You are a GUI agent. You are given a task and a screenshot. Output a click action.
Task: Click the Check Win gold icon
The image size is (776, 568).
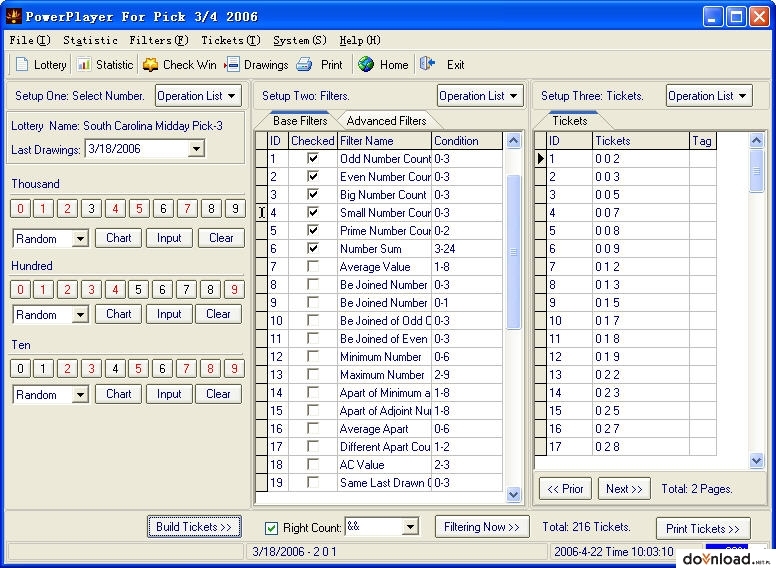[x=150, y=64]
